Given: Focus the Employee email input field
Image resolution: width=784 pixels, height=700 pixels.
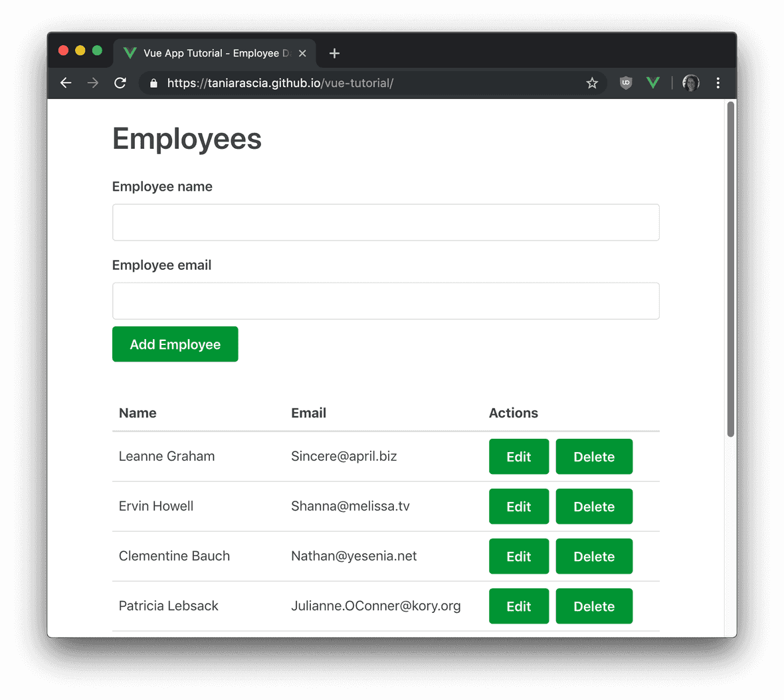Looking at the screenshot, I should click(385, 300).
